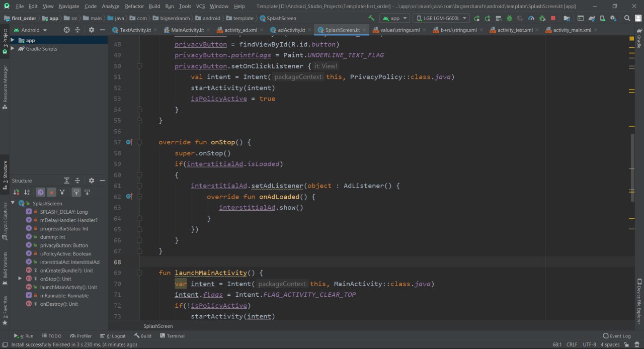Toggle the Build Variants side tab
This screenshot has height=349, width=644.
pyautogui.click(x=5, y=269)
